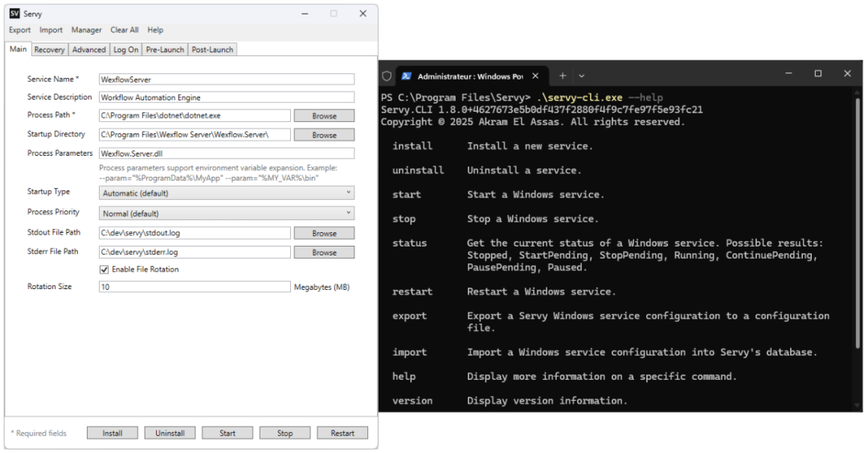Image resolution: width=868 pixels, height=453 pixels.
Task: Browse for the Stderr File Path
Action: pyautogui.click(x=325, y=251)
